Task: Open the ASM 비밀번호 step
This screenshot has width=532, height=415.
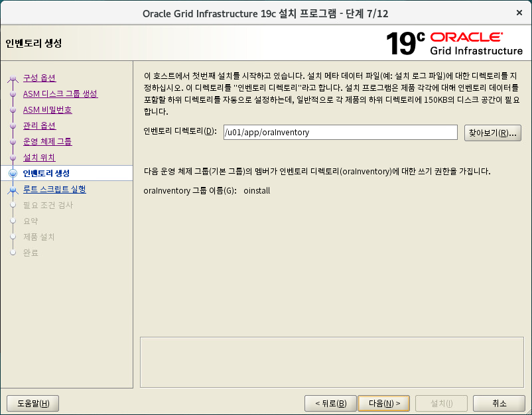Action: coord(48,109)
